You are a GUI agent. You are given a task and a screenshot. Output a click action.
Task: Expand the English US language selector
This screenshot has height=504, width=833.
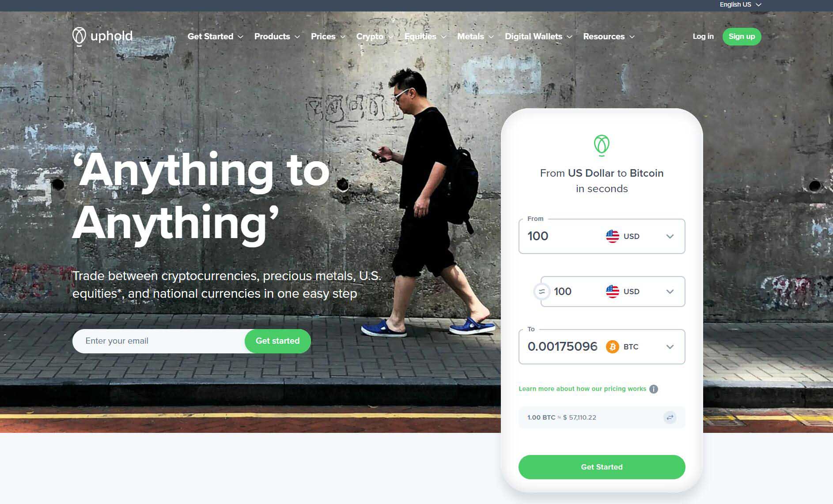[741, 4]
